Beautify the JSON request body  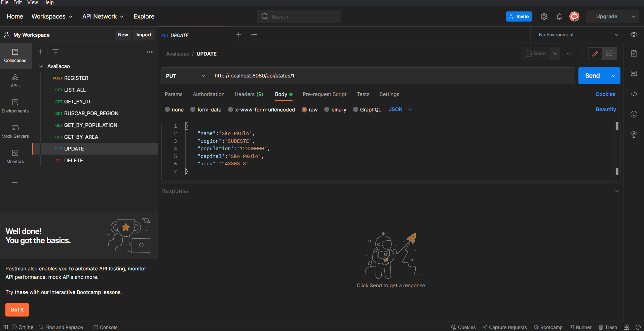pos(605,109)
